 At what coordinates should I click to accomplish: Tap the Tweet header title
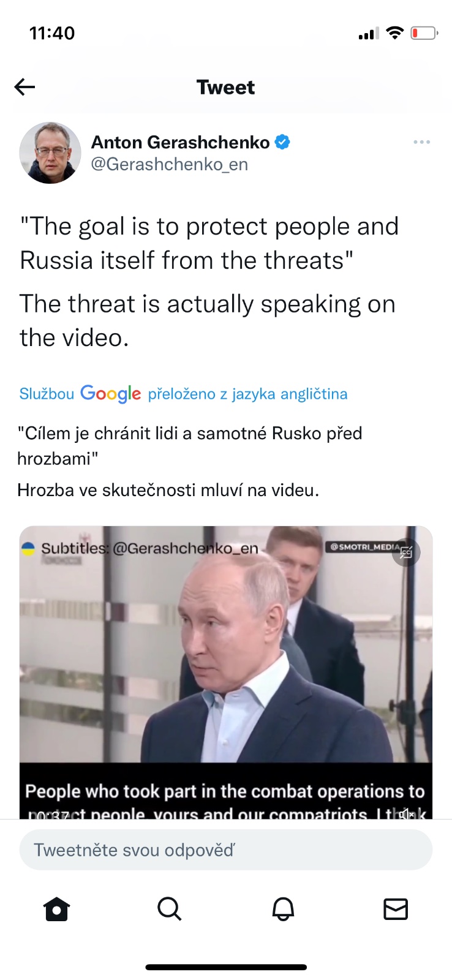(225, 87)
